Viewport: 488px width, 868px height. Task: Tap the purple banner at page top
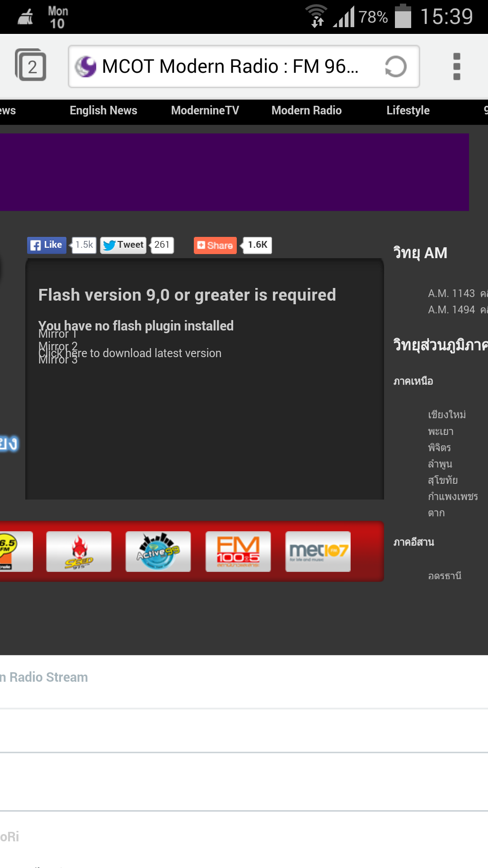tap(235, 172)
